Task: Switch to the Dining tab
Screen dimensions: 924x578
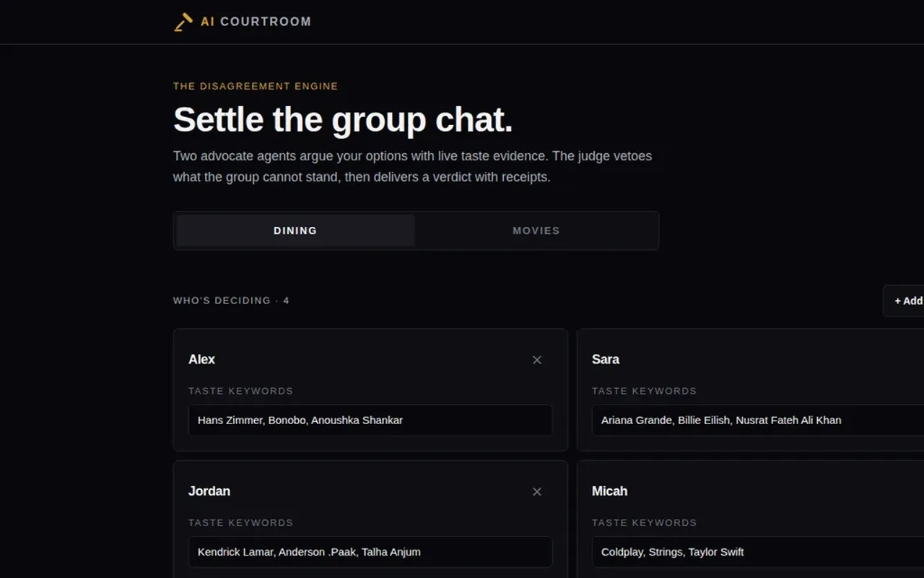Action: coord(295,230)
